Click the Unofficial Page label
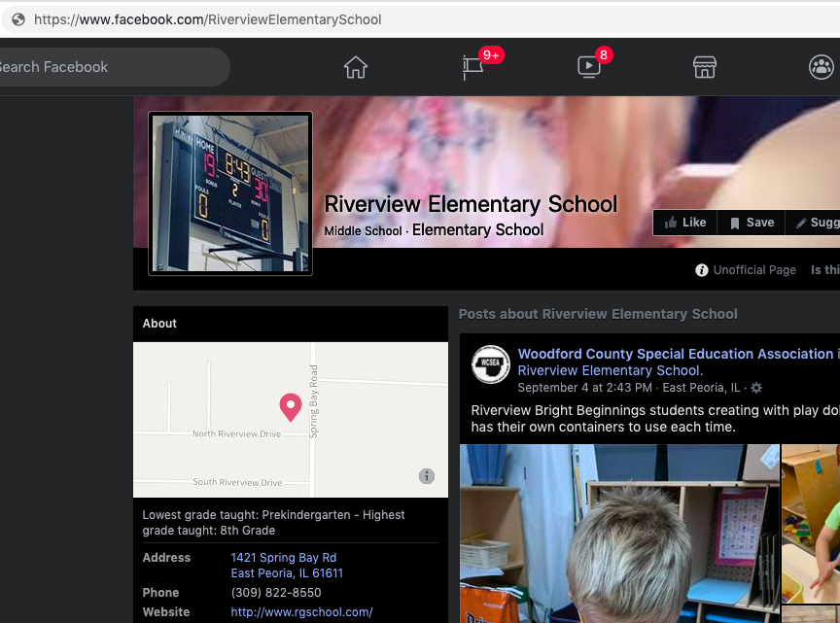 pos(754,270)
